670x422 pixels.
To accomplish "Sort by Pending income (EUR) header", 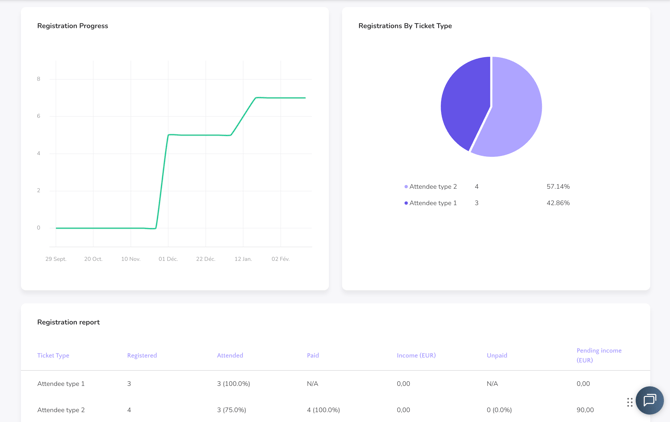I will coord(599,355).
